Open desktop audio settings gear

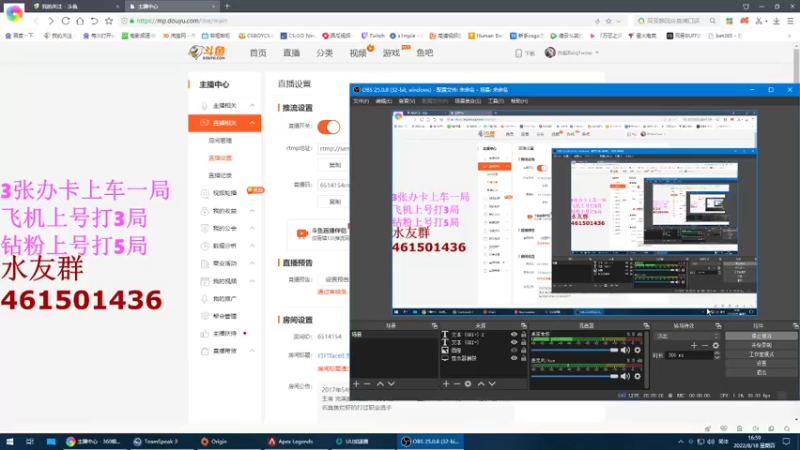pos(638,350)
